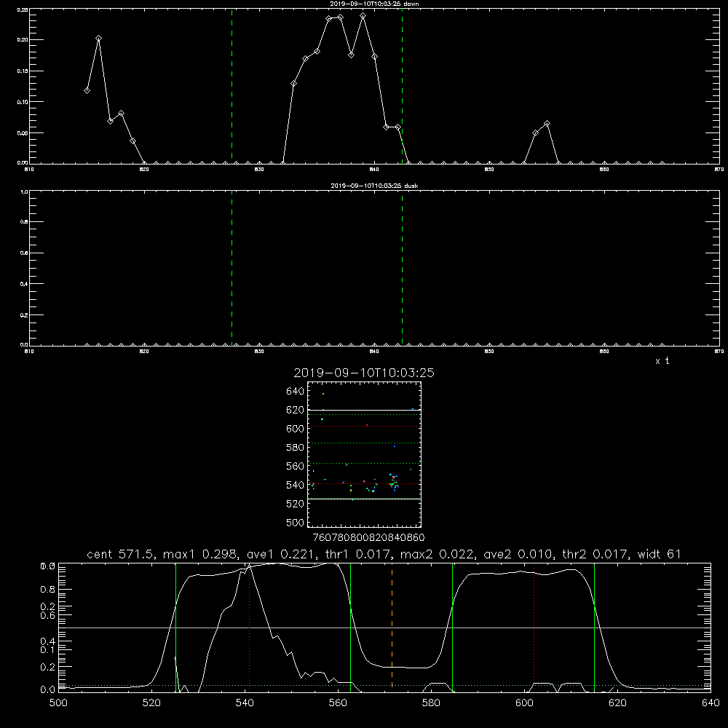
Task: Click the '0.10' y-axis label on dawn plot
Action: tap(23, 102)
